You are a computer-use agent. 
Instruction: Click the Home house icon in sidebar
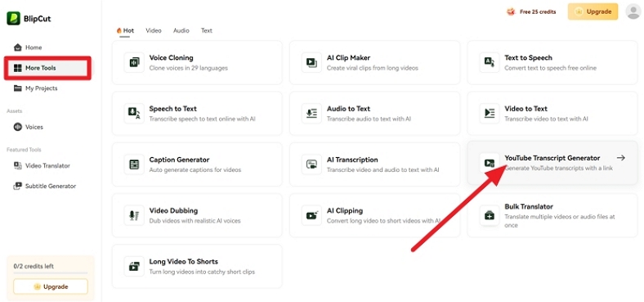(x=18, y=47)
